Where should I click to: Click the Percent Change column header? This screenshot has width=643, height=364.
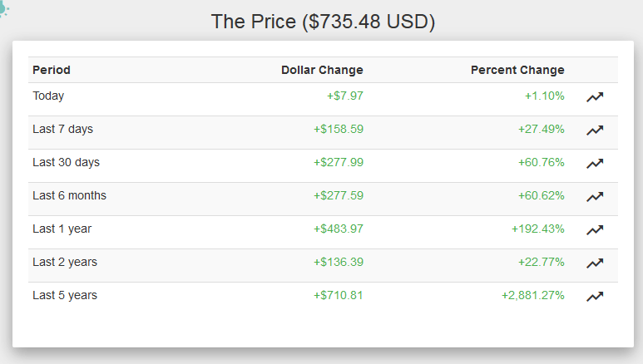[x=517, y=70]
